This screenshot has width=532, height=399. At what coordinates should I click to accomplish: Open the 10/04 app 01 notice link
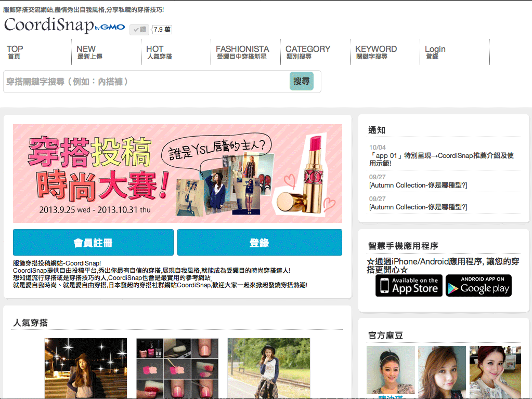click(x=442, y=159)
